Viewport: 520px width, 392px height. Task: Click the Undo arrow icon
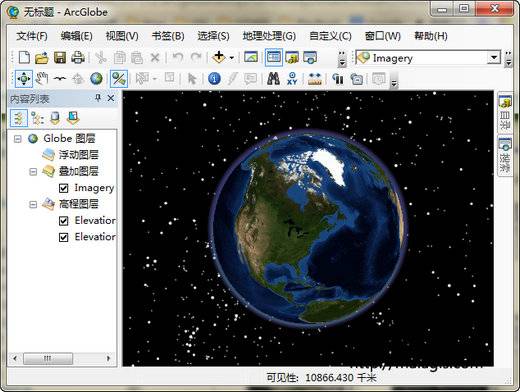[178, 58]
